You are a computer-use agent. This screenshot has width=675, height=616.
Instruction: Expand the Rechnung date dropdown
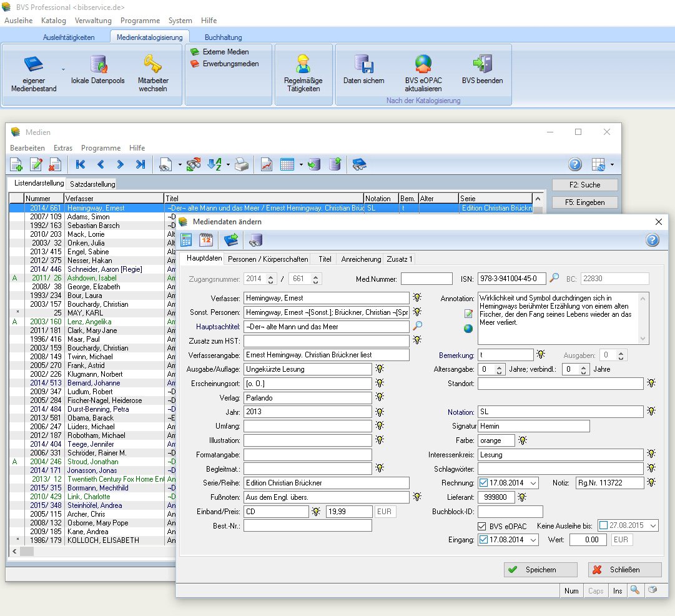point(532,483)
